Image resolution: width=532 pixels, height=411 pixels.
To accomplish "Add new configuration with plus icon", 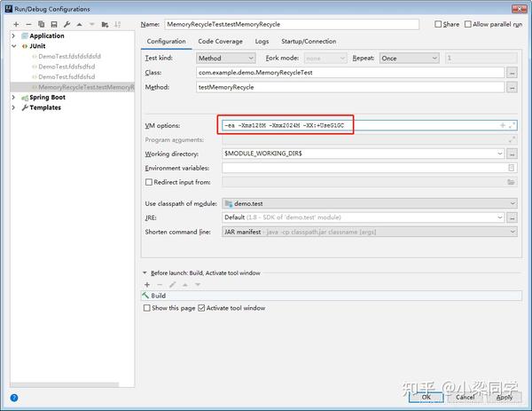I will [16, 25].
